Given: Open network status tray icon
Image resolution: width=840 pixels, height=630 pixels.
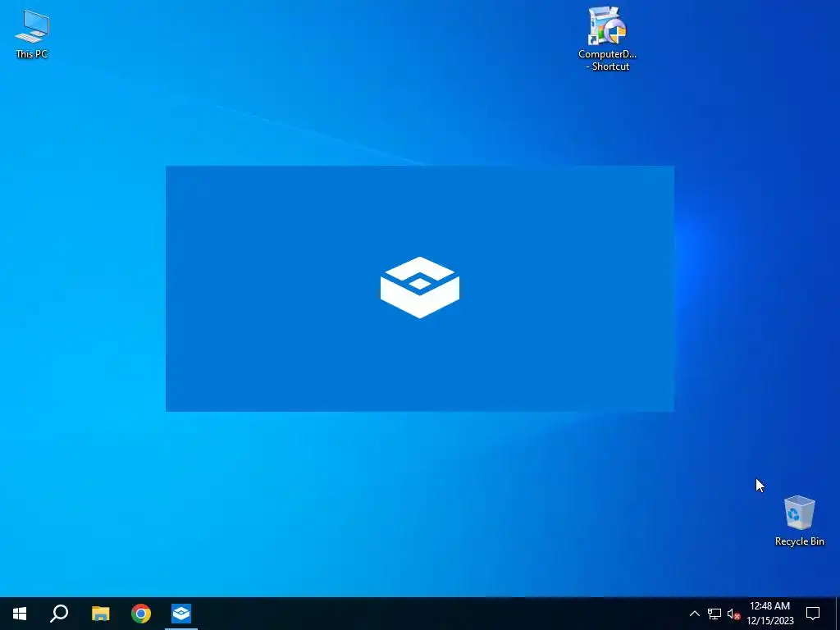Looking at the screenshot, I should click(x=714, y=614).
